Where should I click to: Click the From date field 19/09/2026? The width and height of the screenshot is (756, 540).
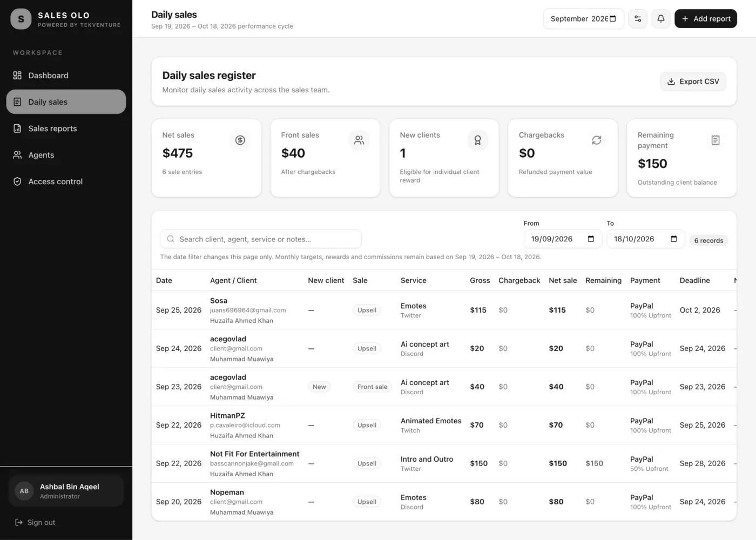click(563, 239)
